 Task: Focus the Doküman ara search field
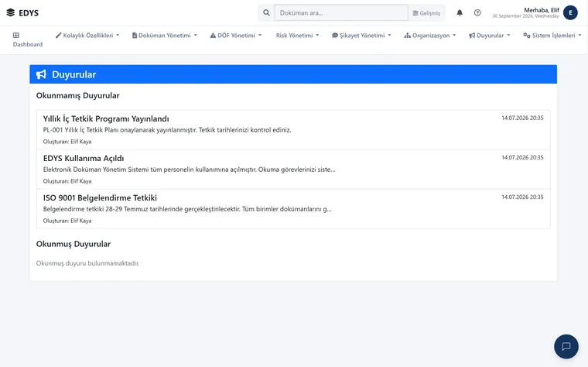pyautogui.click(x=341, y=12)
